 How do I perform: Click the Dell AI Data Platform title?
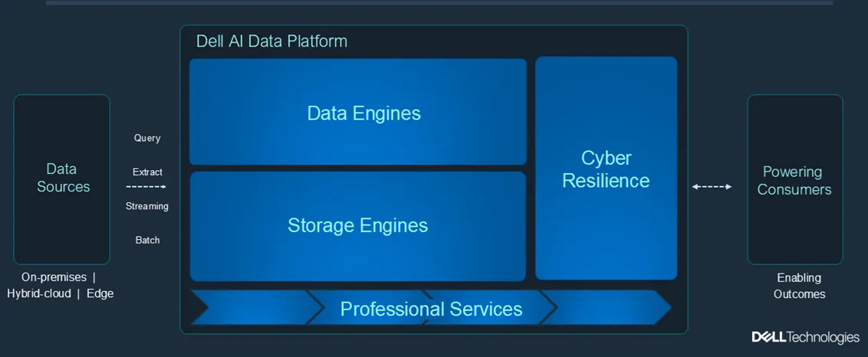click(271, 41)
